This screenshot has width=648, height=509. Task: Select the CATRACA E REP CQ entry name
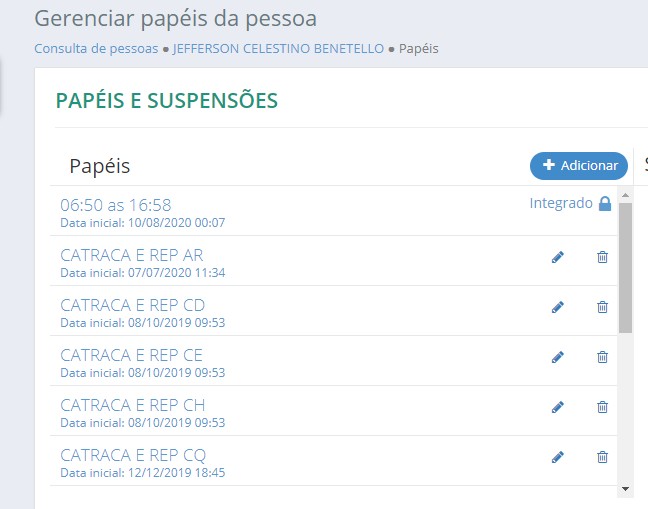coord(133,455)
